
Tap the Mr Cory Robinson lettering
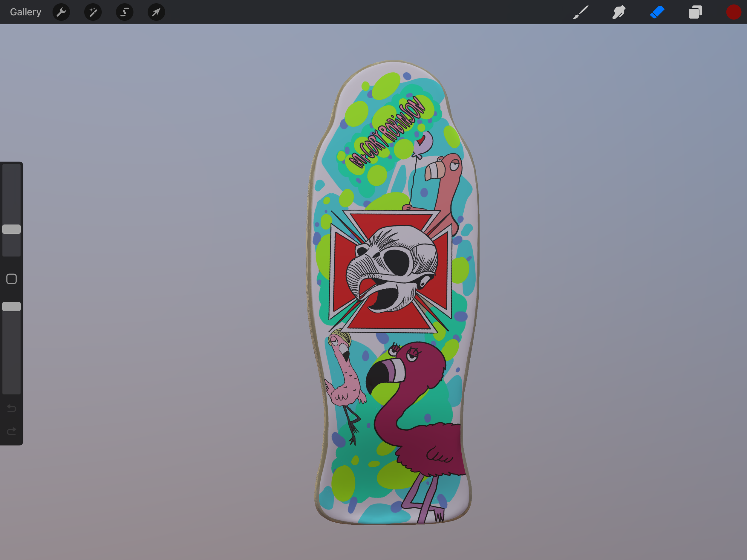pos(387,132)
